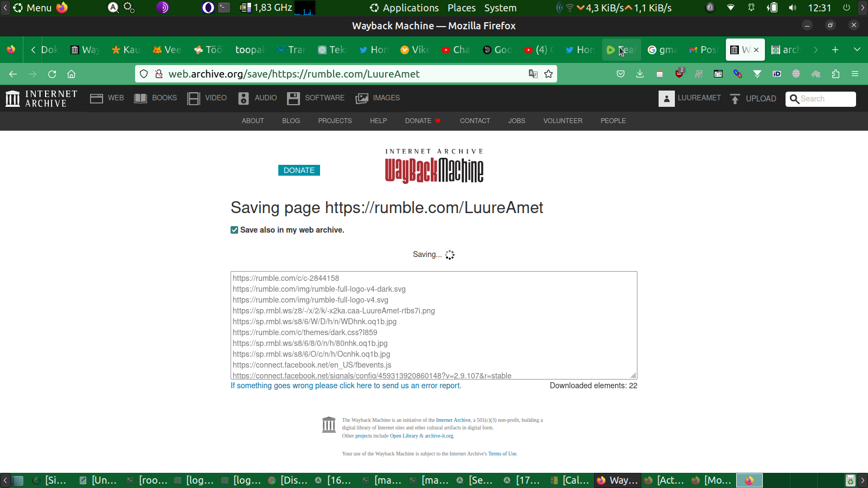Open the CONTACT nav link
This screenshot has width=868, height=488.
coord(475,121)
